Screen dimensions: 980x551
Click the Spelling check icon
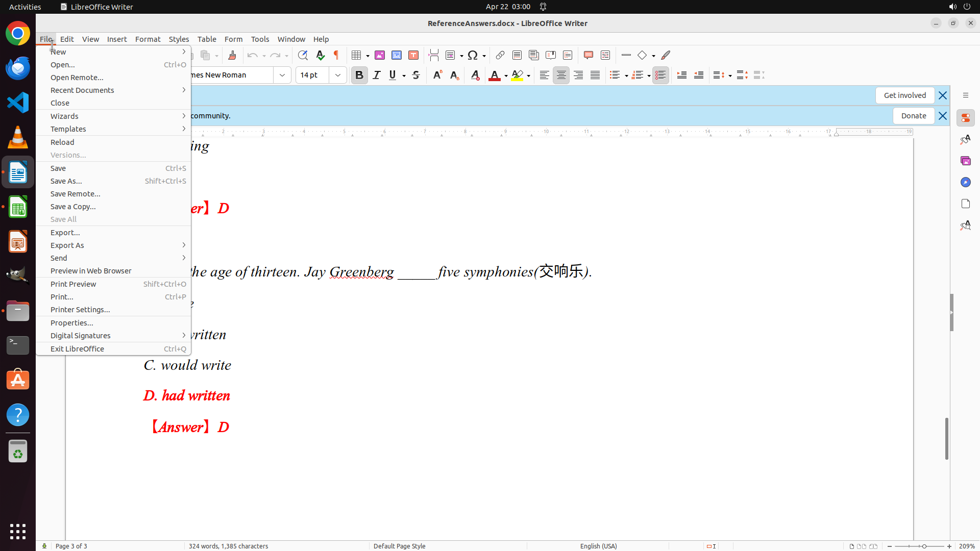320,55
